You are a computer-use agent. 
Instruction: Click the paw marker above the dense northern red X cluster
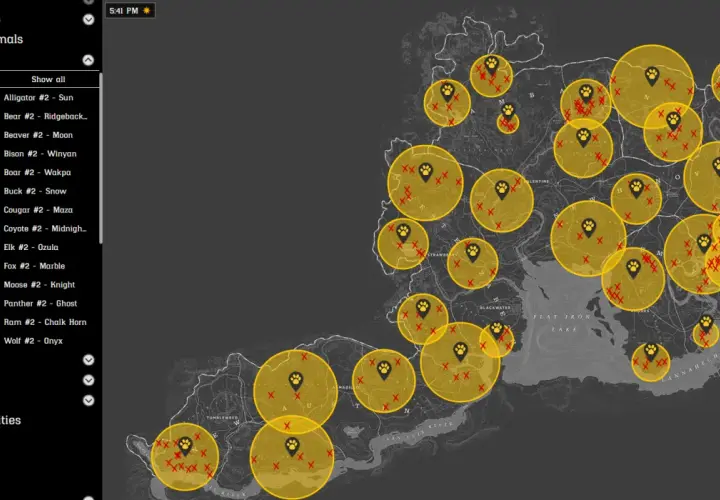(586, 94)
